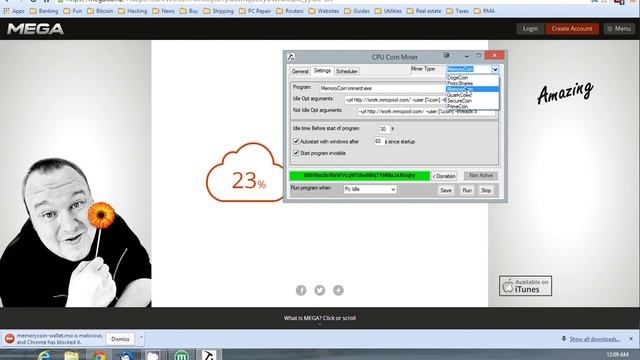Open the PC Repair bookmarks folder
This screenshot has height=360, width=640.
pos(255,11)
